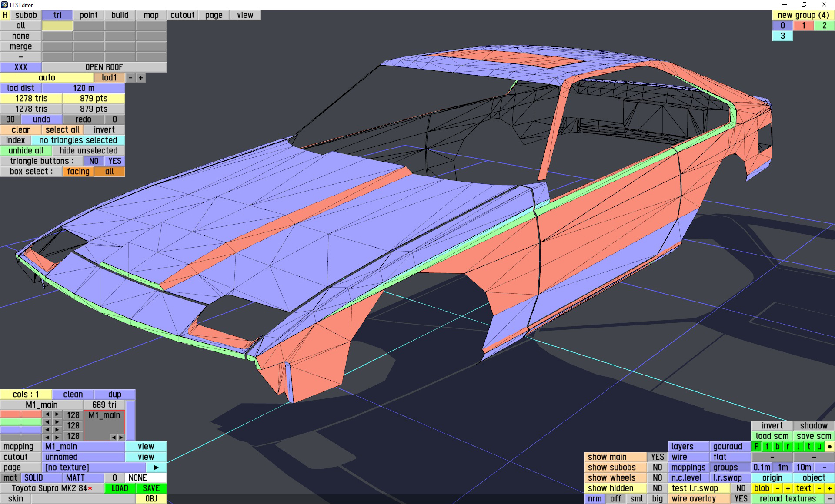The width and height of the screenshot is (835, 504).
Task: Toggle show wheels NO switch
Action: tap(657, 477)
